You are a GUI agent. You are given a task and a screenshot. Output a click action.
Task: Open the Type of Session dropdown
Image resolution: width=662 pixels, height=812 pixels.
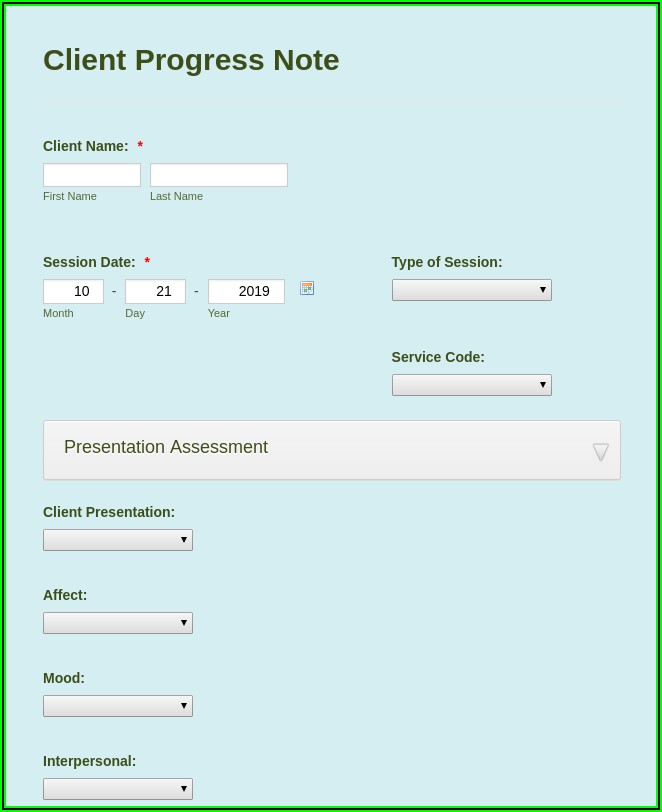471,290
